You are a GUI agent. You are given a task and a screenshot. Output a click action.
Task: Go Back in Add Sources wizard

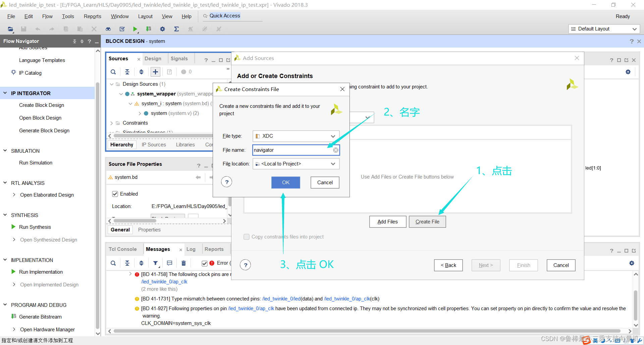[x=448, y=265]
